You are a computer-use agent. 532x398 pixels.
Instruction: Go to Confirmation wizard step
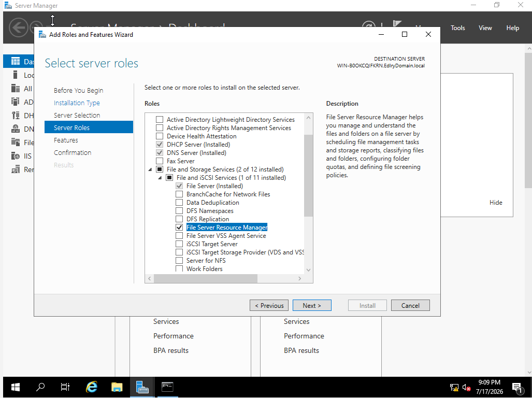point(73,153)
